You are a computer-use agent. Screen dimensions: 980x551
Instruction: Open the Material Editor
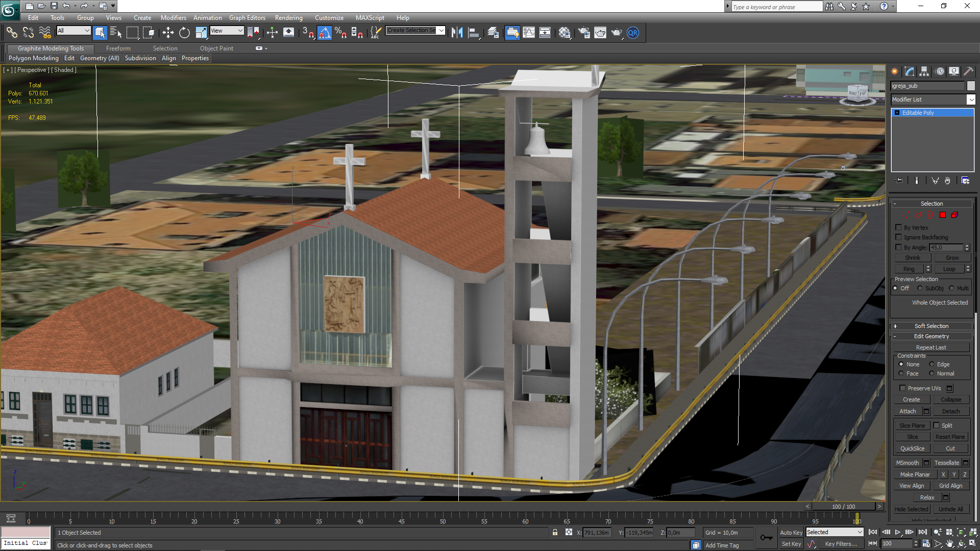(565, 33)
